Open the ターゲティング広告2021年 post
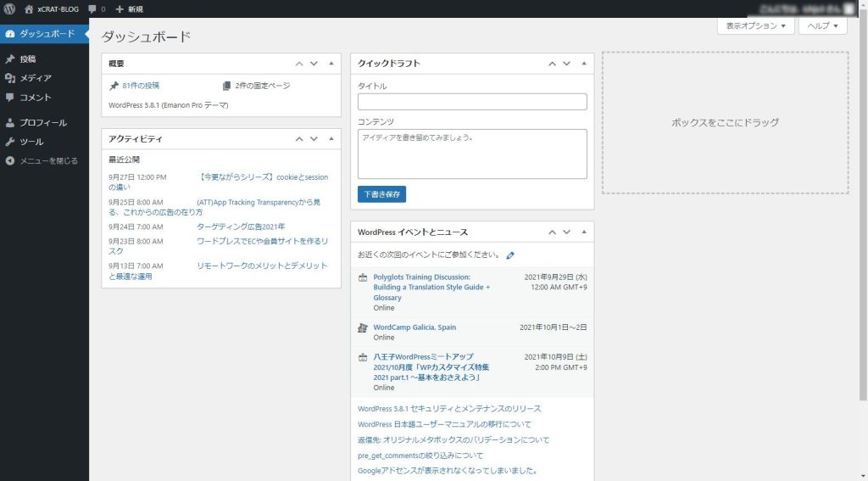Viewport: 868px width, 481px height. 241,227
